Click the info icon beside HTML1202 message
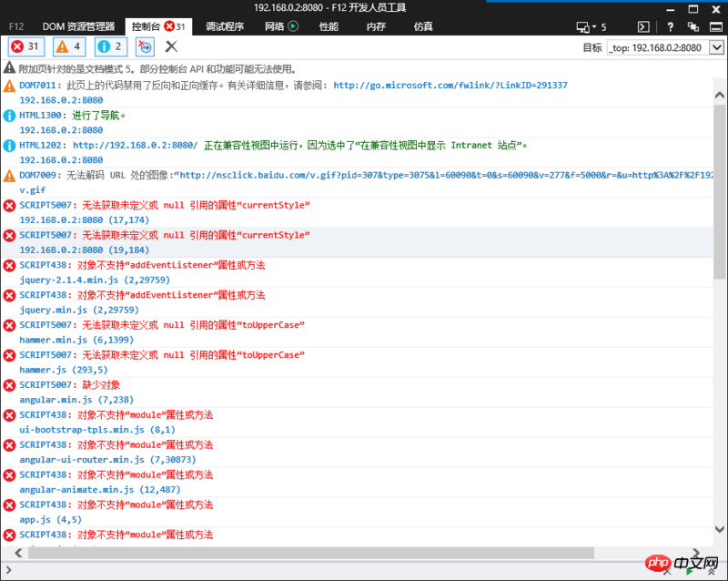This screenshot has height=581, width=728. point(9,146)
